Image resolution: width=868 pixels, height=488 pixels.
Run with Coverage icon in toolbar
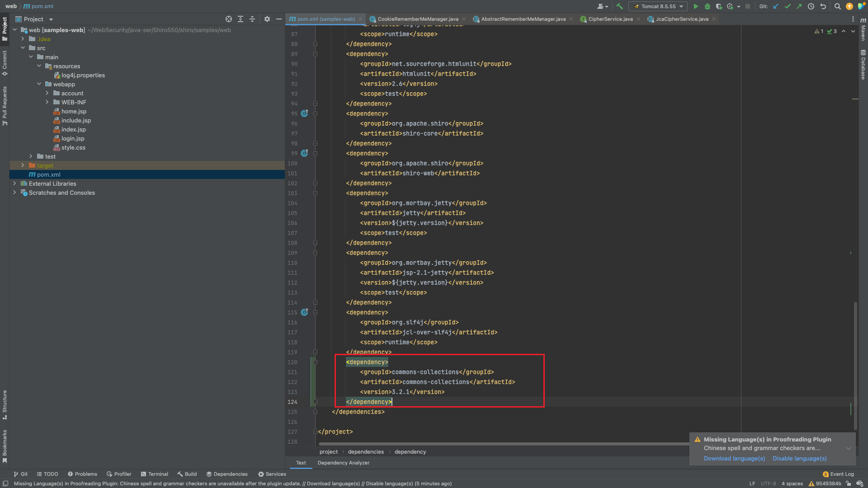click(719, 6)
